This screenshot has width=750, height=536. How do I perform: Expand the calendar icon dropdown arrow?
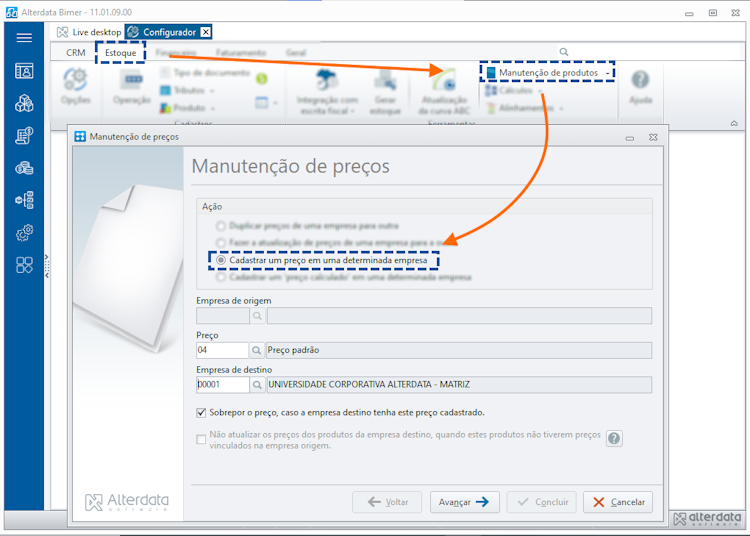[x=275, y=102]
